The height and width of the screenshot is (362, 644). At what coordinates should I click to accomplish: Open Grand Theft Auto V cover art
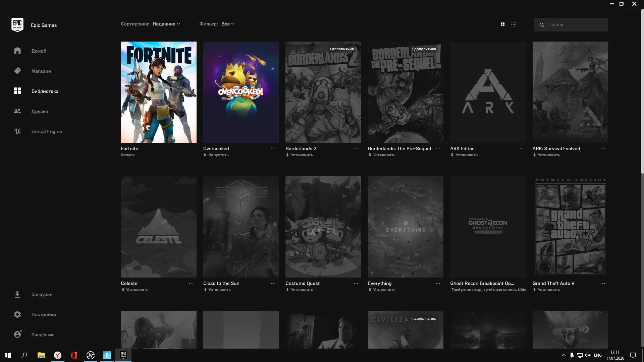coord(570,227)
